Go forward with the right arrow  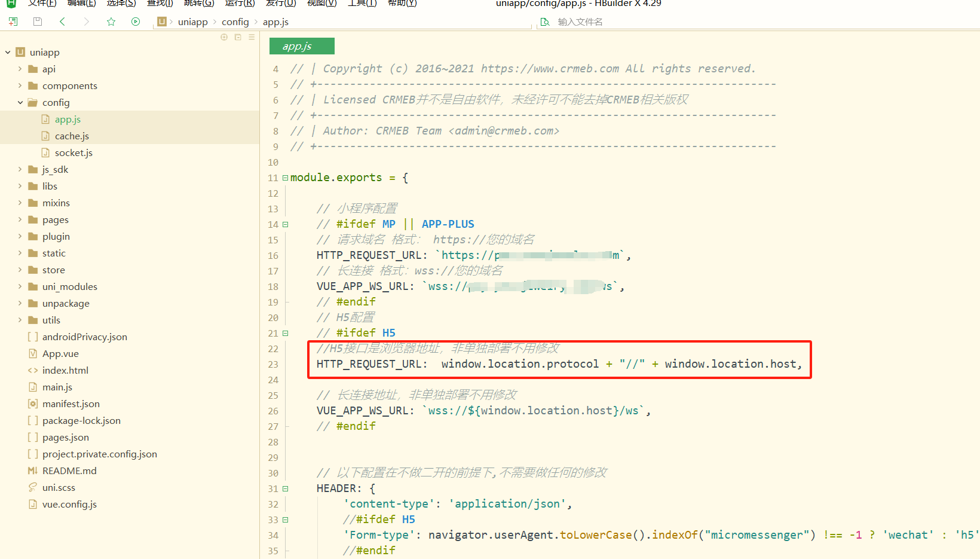87,22
